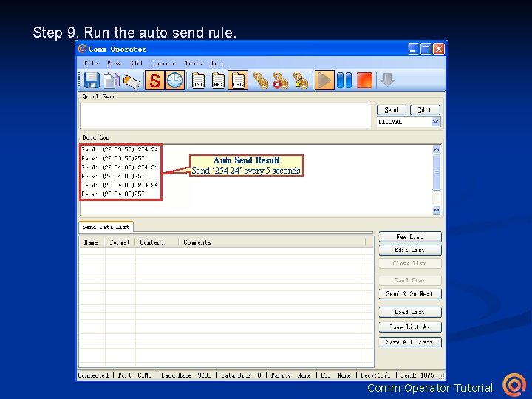This screenshot has width=532, height=399.
Task: Click the eraser clear-log icon
Action: tap(132, 81)
